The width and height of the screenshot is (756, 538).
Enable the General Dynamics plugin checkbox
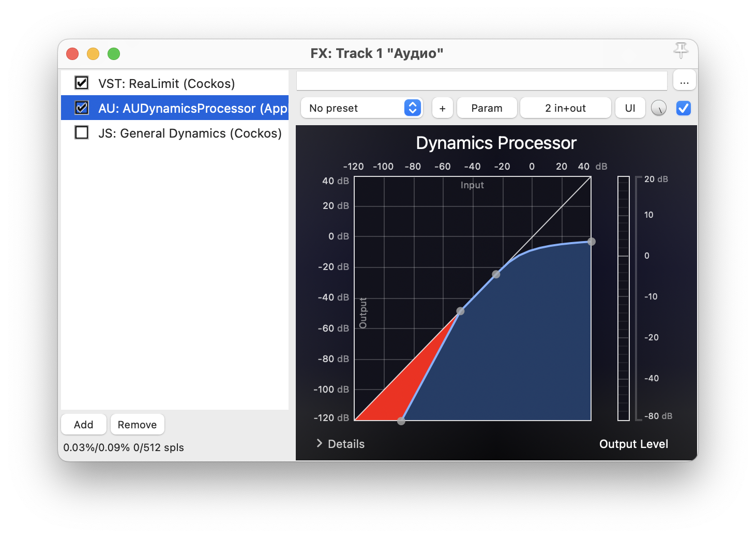click(82, 132)
